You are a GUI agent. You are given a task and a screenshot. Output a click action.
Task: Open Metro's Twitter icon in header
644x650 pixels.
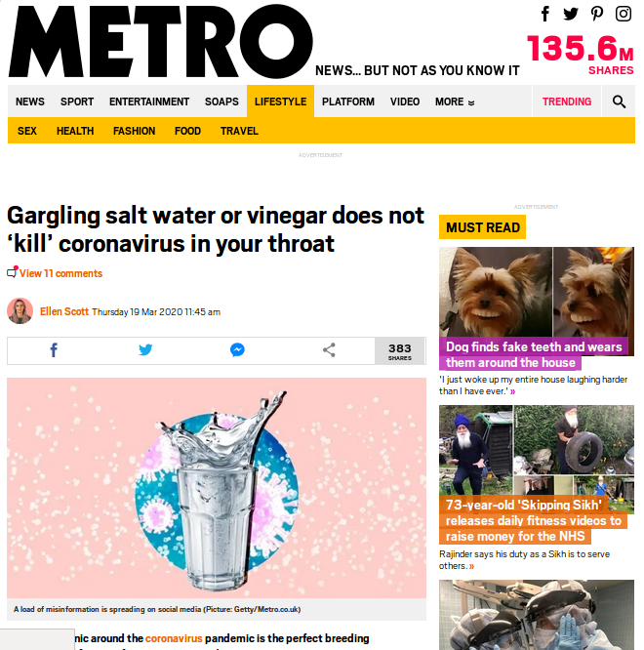(x=571, y=14)
